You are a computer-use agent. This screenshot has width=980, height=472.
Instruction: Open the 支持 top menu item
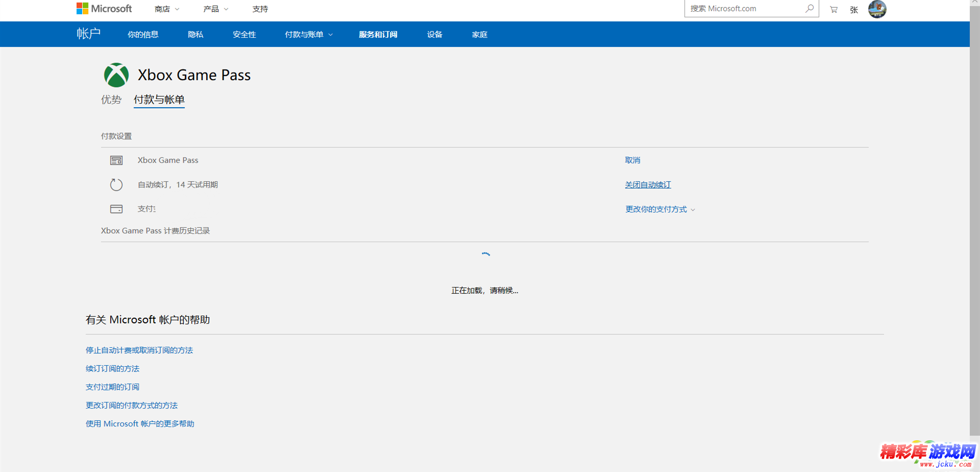click(x=260, y=9)
